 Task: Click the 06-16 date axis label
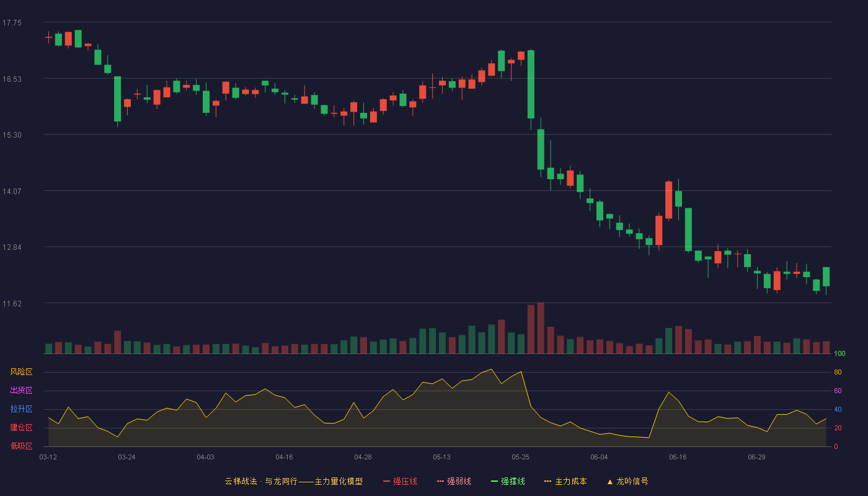[x=678, y=457]
